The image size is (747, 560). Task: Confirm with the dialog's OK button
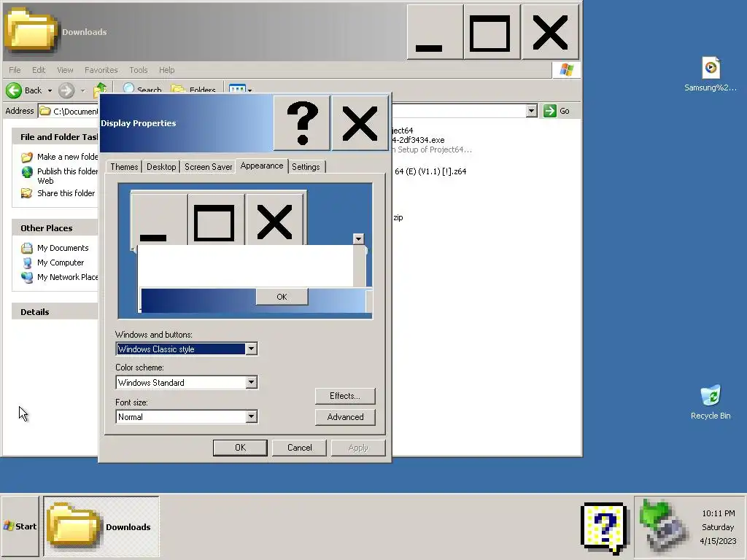click(240, 448)
